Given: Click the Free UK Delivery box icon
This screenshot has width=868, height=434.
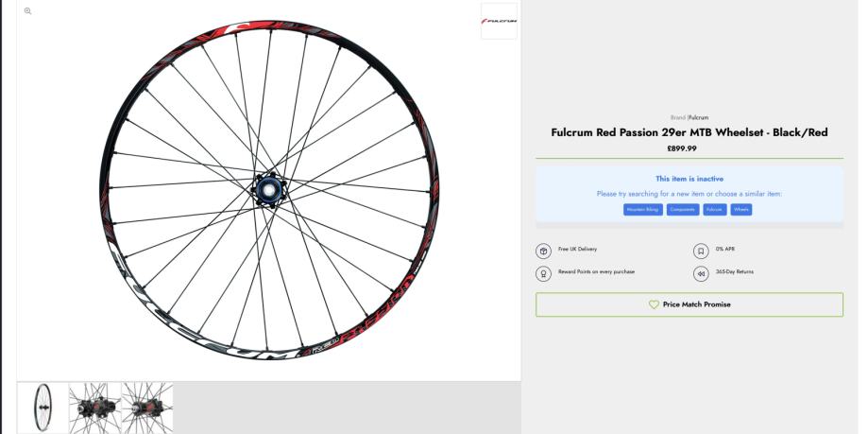Looking at the screenshot, I should 544,251.
